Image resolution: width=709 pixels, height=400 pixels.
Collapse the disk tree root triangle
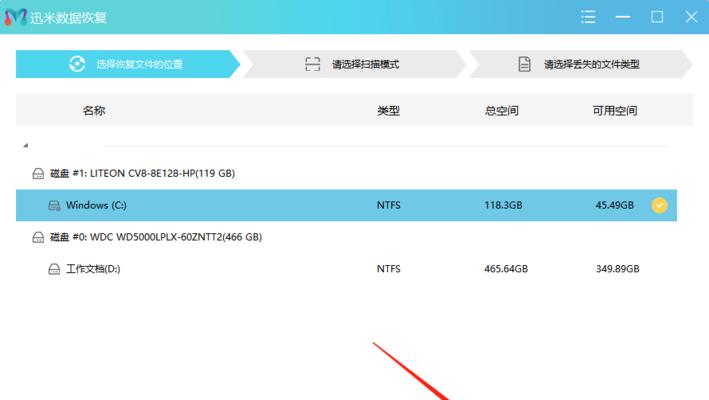tap(26, 145)
